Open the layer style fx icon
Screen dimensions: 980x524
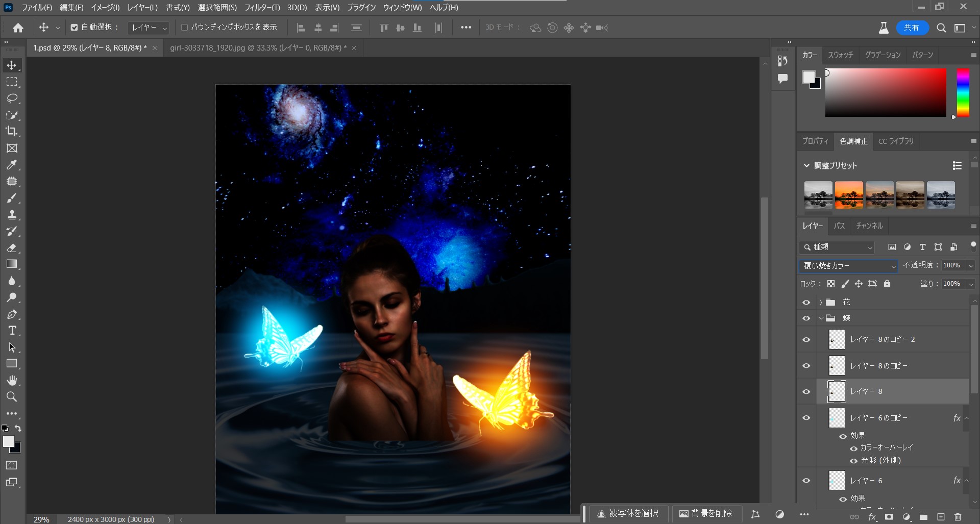pos(872,517)
